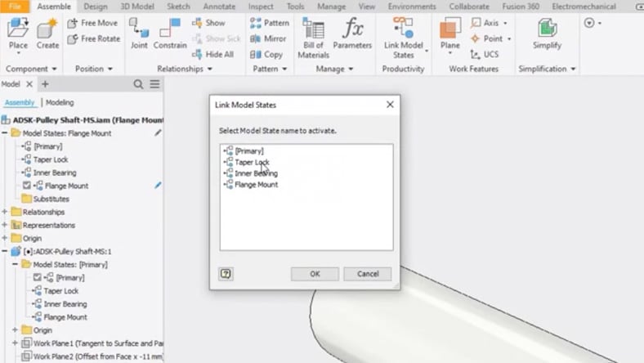Viewport: 644px width, 363px height.
Task: Click the Simplify tool icon
Action: 547,29
